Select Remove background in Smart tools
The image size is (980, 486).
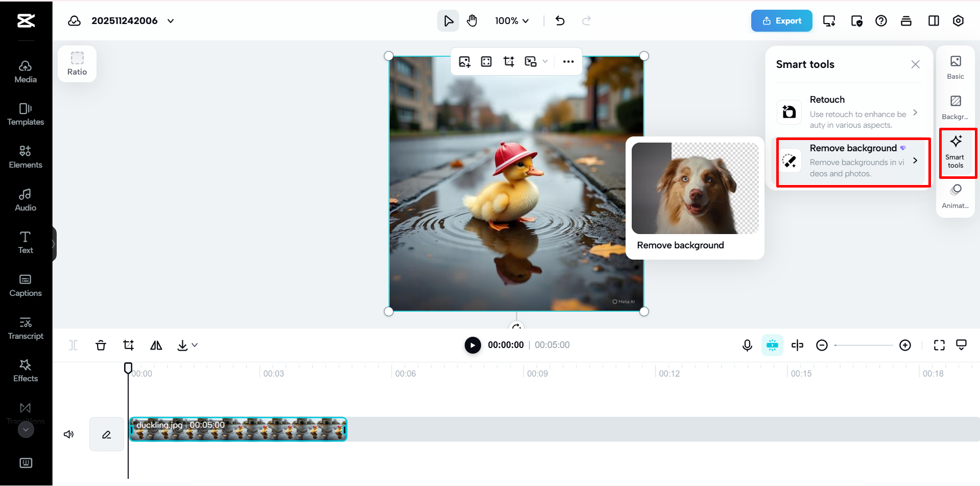(x=852, y=161)
